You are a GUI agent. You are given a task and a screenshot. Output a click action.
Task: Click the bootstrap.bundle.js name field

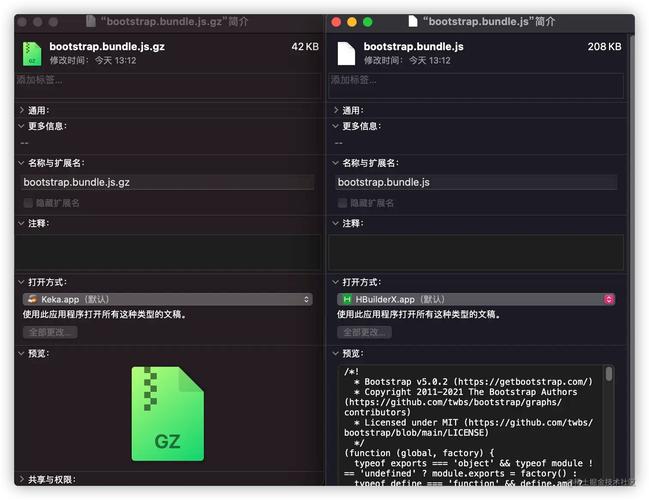[476, 182]
